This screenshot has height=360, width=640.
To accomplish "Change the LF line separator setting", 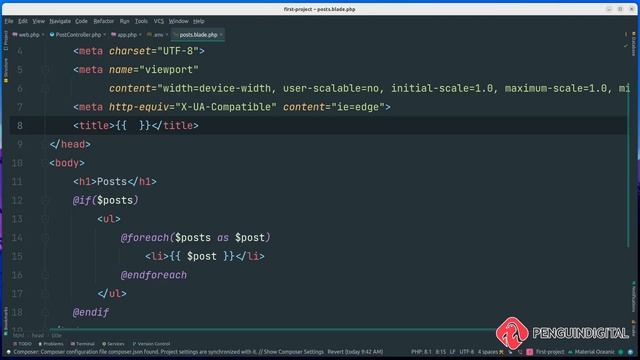I will tap(453, 352).
